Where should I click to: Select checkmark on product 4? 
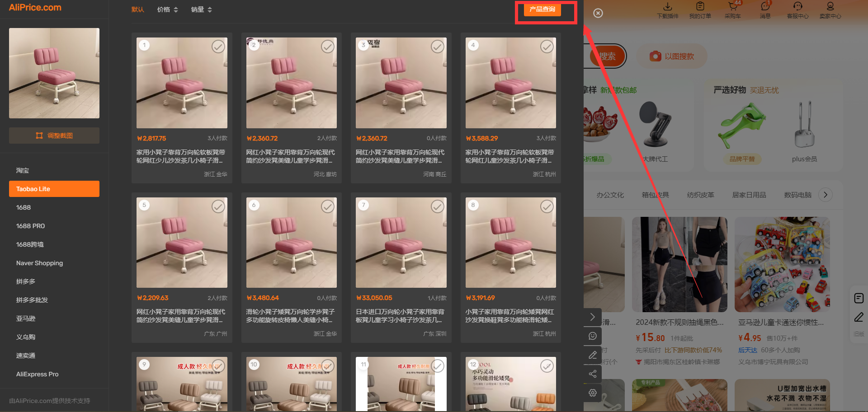547,47
